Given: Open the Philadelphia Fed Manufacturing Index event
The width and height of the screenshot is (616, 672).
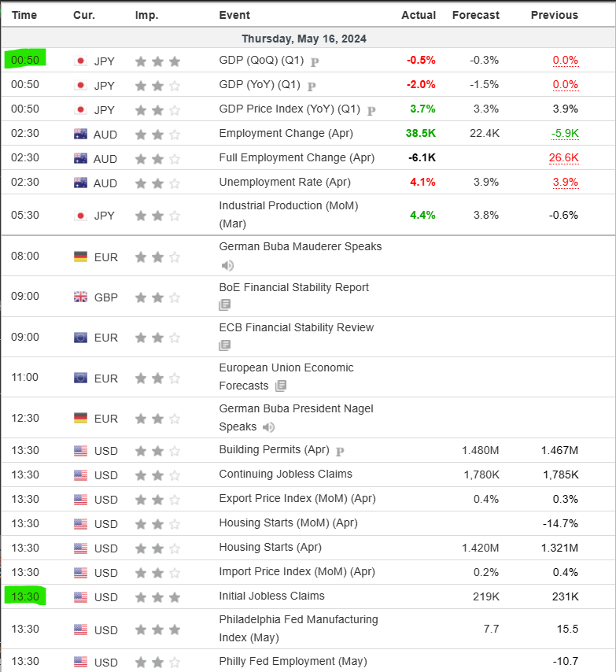Looking at the screenshot, I should 298,628.
